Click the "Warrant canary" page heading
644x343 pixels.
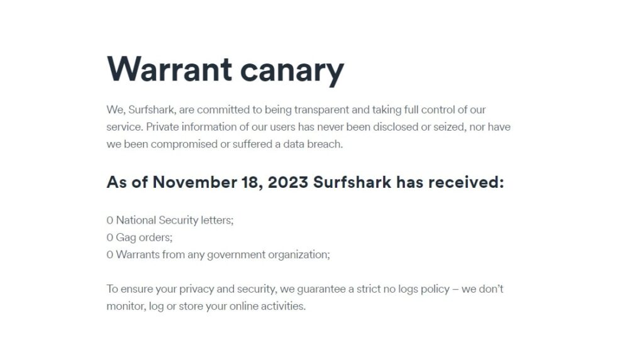(x=225, y=70)
